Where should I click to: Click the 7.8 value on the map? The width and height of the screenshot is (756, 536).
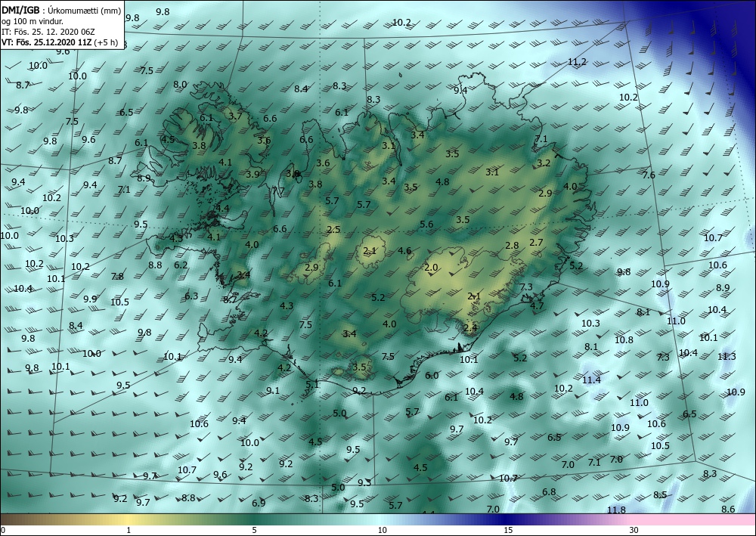pyautogui.click(x=117, y=277)
